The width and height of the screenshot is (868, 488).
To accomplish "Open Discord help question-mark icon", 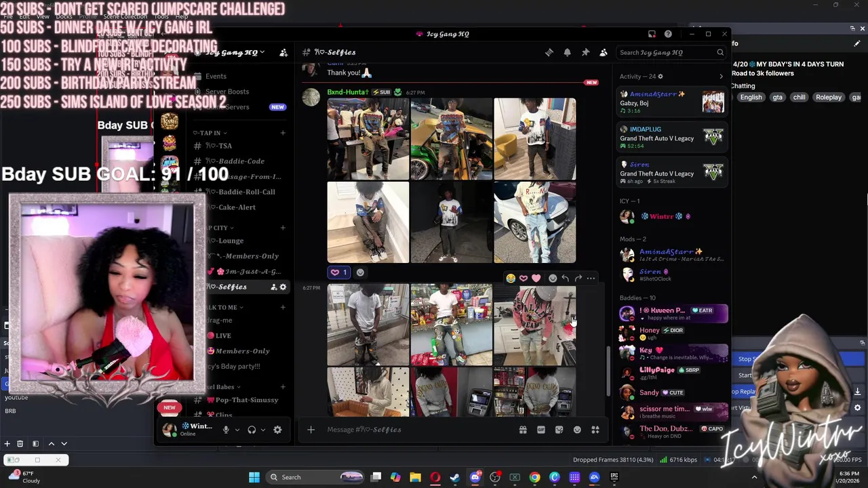I will point(668,34).
